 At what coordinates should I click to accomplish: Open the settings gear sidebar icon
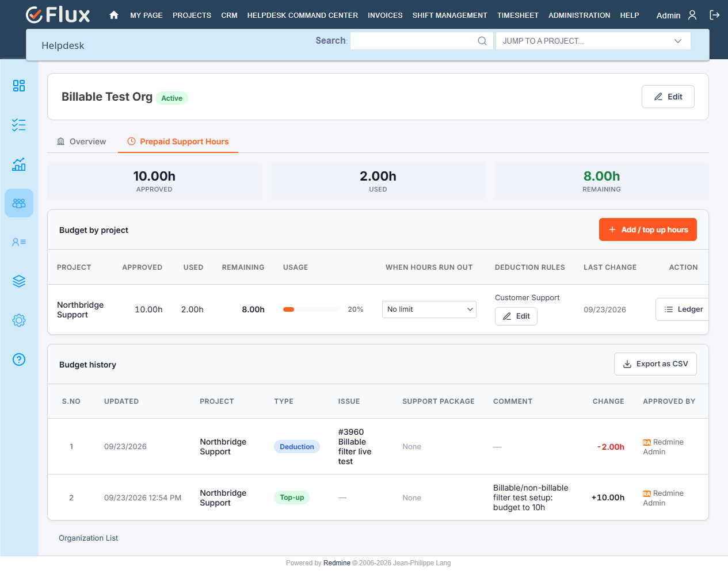(x=19, y=320)
